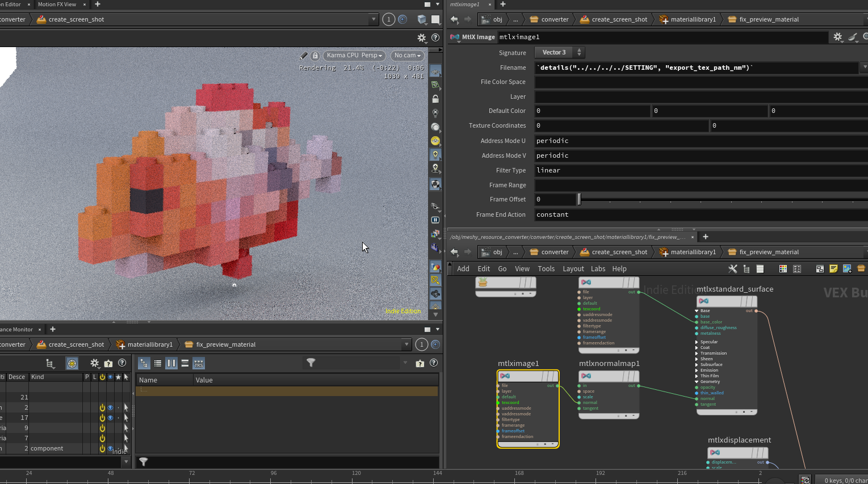Adjust Frame Offset slider handle
The width and height of the screenshot is (868, 484).
pos(579,199)
